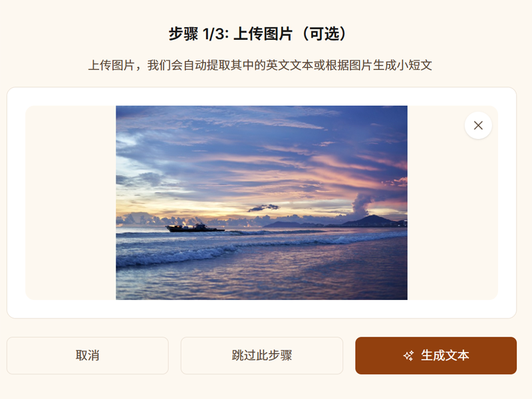532x399 pixels.
Task: Click the white card margin below the preview
Action: (261, 309)
